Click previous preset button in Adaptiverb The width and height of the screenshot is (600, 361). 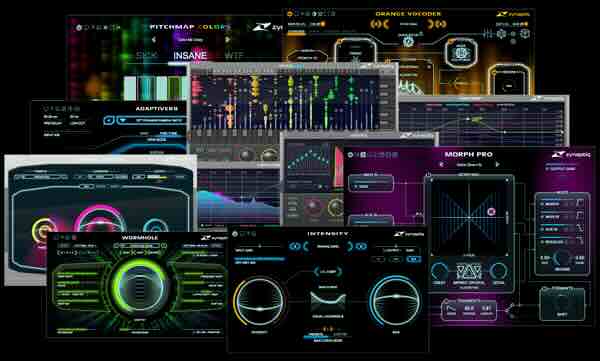click(x=109, y=120)
